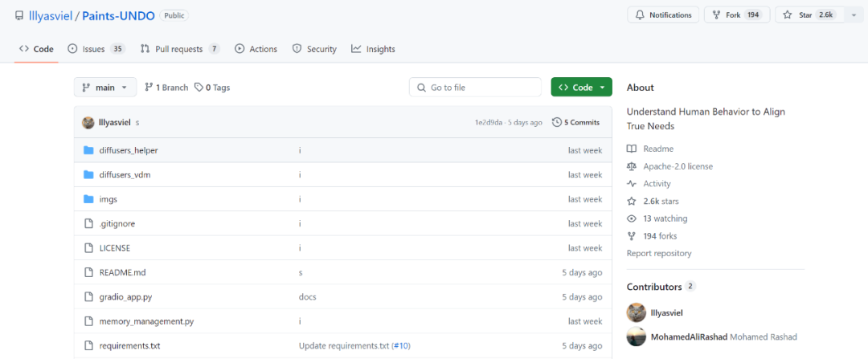Open the README.md file

(x=122, y=272)
